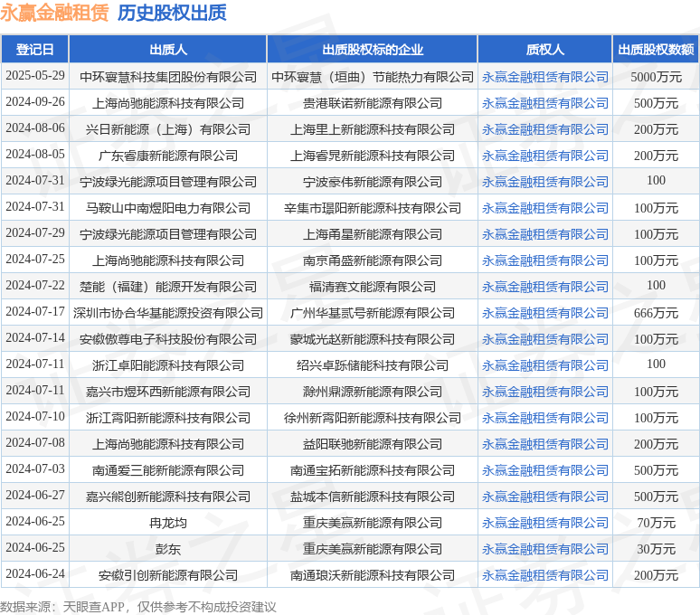Select pledgor cell 彭东
The height and width of the screenshot is (615, 700).
[168, 549]
